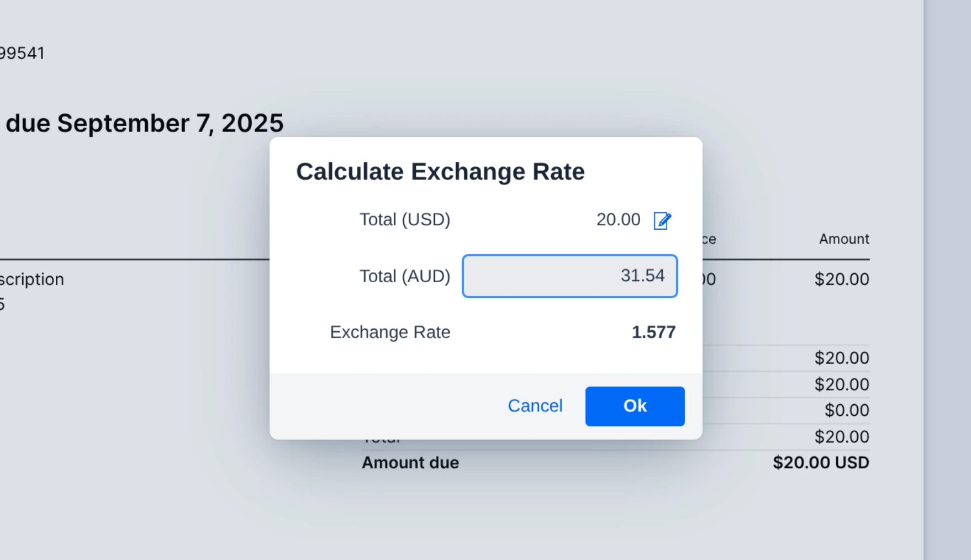Screen dimensions: 971x560
Task: Cancel the exchange rate dialog
Action: click(x=535, y=406)
